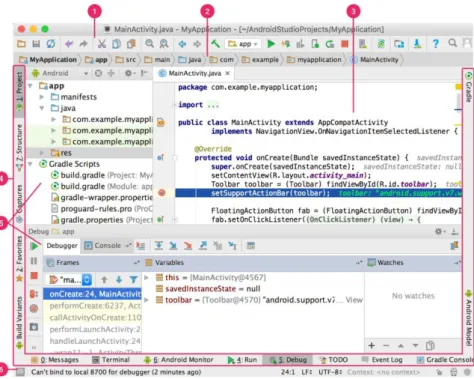Viewport: 474px width, 379px height.
Task: Collapse the java folder node
Action: [x=42, y=108]
